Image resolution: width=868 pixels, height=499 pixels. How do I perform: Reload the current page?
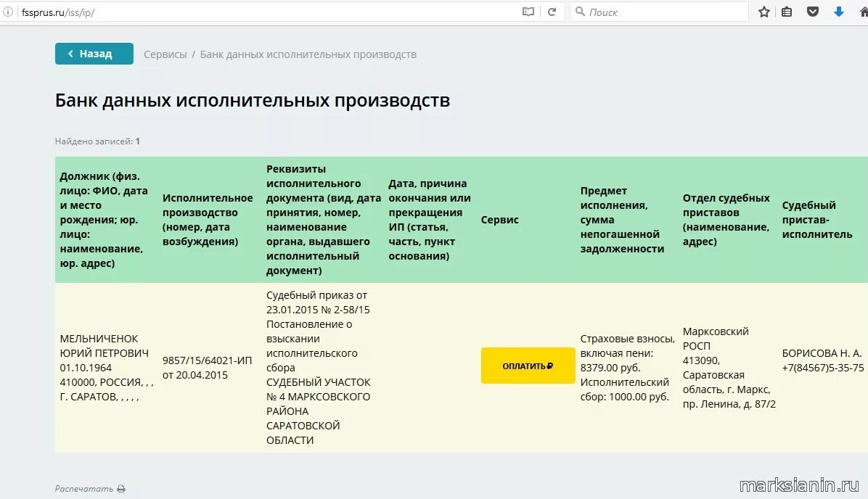pyautogui.click(x=552, y=12)
